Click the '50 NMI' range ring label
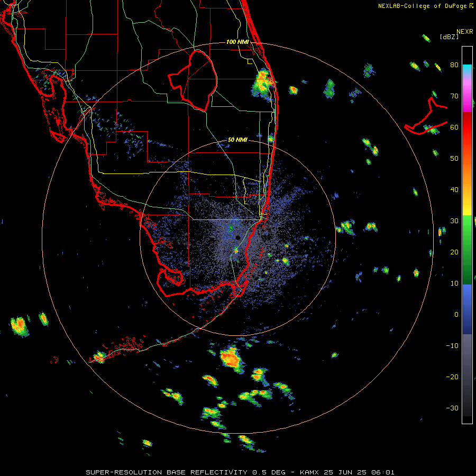The width and height of the screenshot is (476, 476). [237, 140]
